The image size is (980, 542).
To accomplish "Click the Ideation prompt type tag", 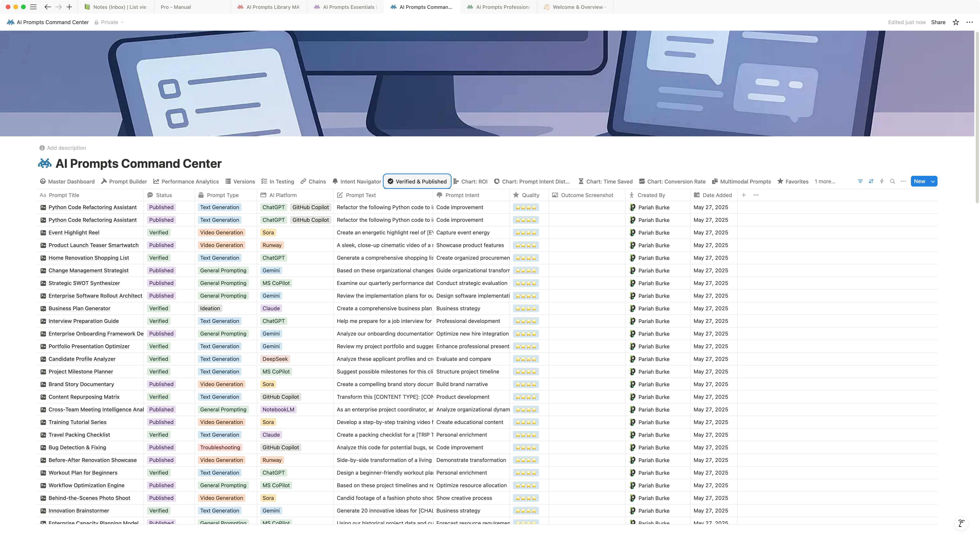I will (x=210, y=308).
